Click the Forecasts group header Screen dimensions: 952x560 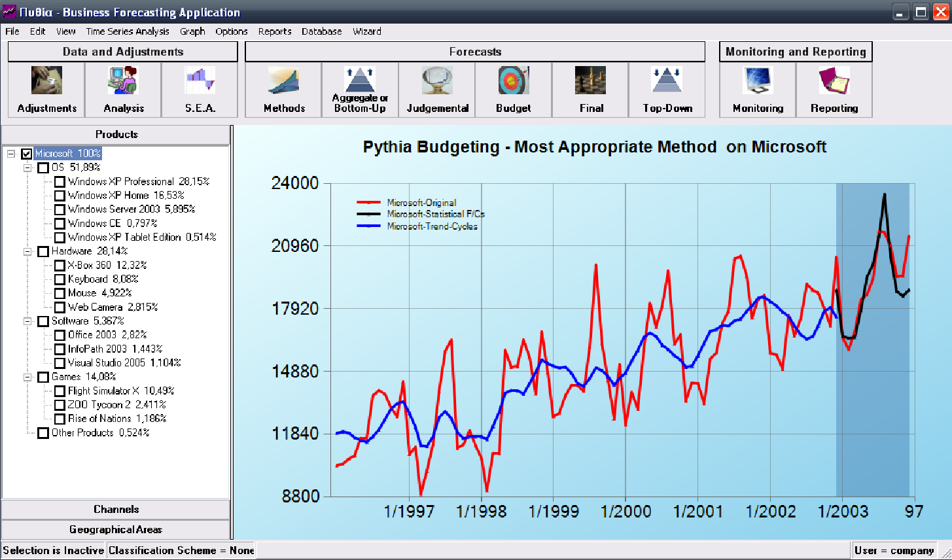tap(475, 52)
